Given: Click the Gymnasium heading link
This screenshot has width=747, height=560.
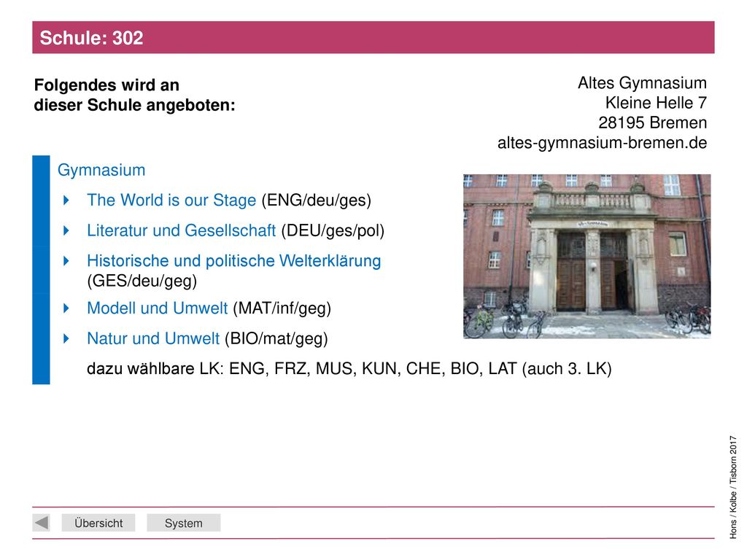Looking at the screenshot, I should [x=101, y=170].
